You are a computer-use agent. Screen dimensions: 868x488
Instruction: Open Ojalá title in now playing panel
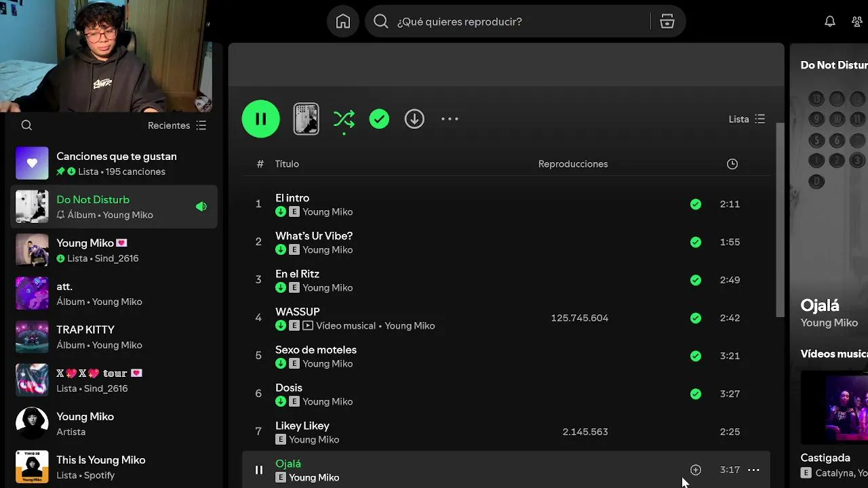tap(820, 305)
